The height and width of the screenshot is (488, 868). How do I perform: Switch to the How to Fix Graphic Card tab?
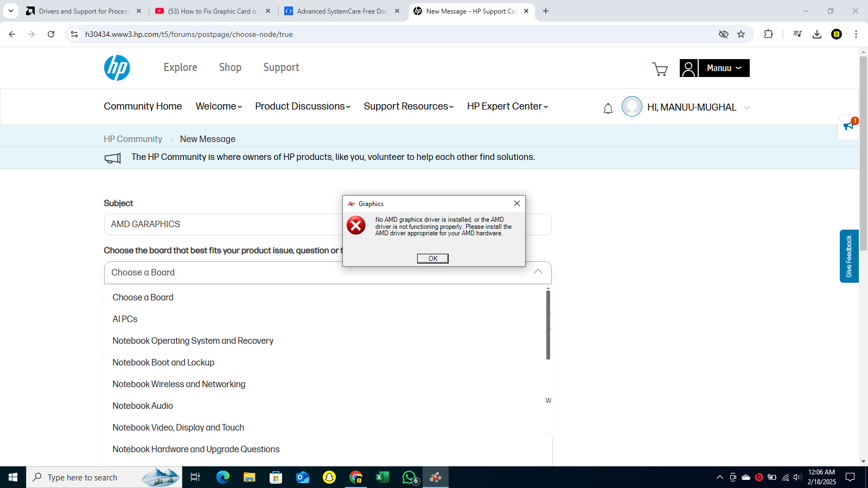213,11
